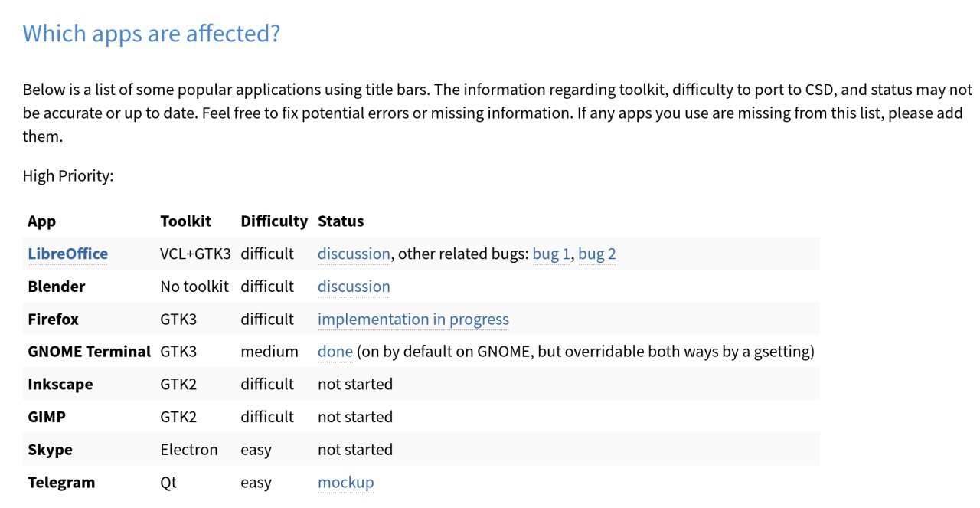Open the done link for GNOME Terminal
980x508 pixels.
(335, 352)
